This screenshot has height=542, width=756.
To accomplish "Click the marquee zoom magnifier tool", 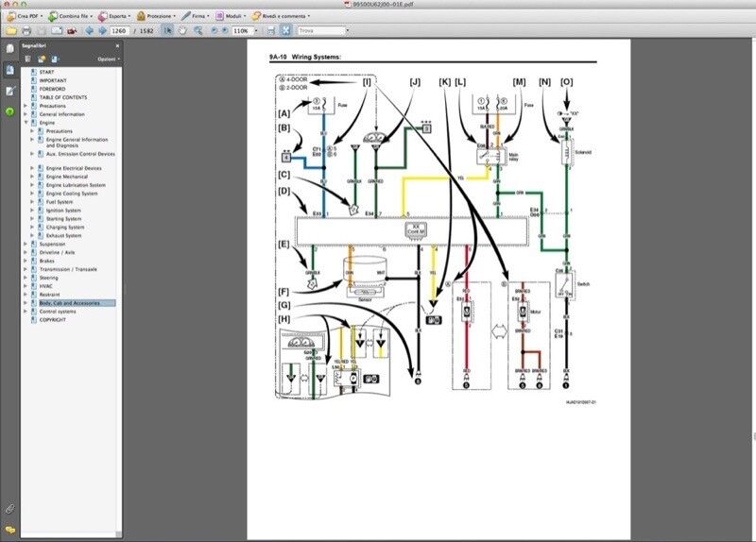I will pos(198,30).
